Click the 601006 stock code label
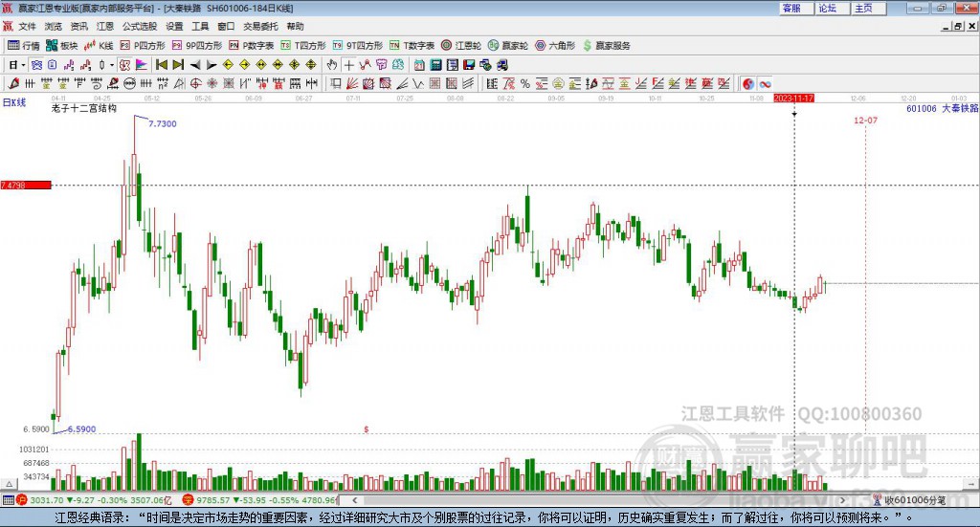The width and height of the screenshot is (980, 527). coord(922,109)
